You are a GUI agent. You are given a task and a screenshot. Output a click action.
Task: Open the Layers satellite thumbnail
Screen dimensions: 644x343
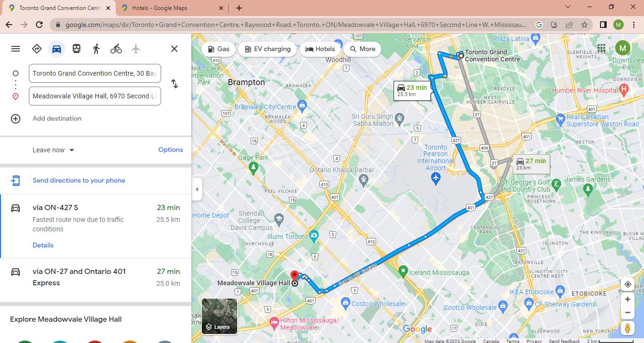[x=220, y=316]
